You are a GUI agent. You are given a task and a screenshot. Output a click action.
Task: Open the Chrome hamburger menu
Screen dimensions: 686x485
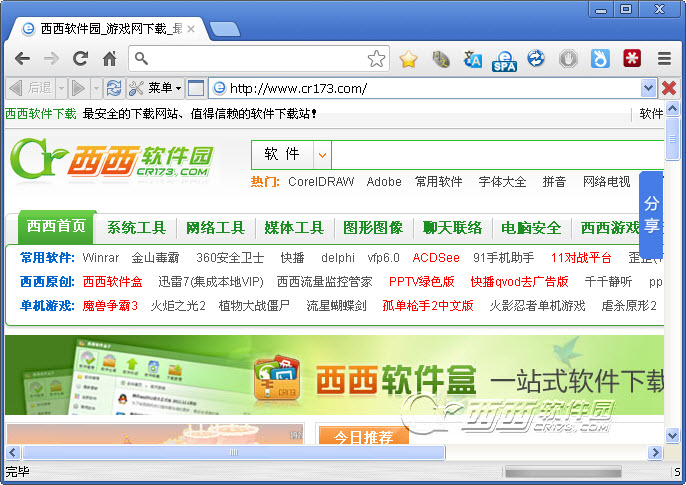pos(664,59)
